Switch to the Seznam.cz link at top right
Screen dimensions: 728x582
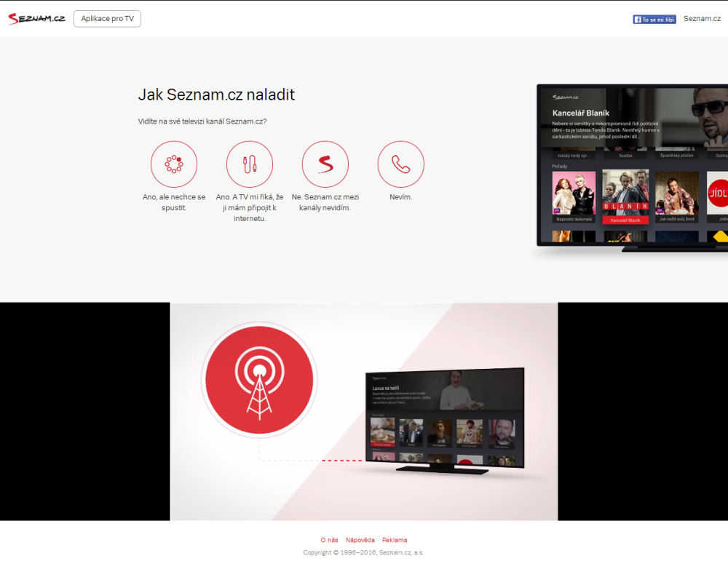701,18
